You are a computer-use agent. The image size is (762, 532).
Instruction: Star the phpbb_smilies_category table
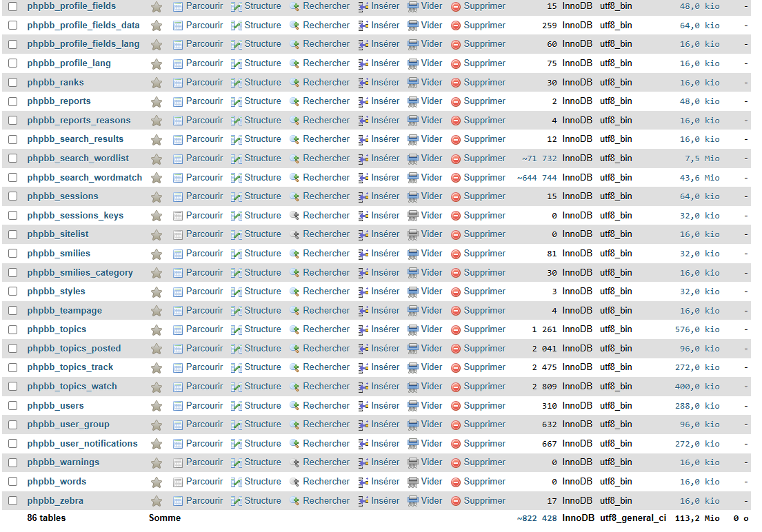point(157,273)
